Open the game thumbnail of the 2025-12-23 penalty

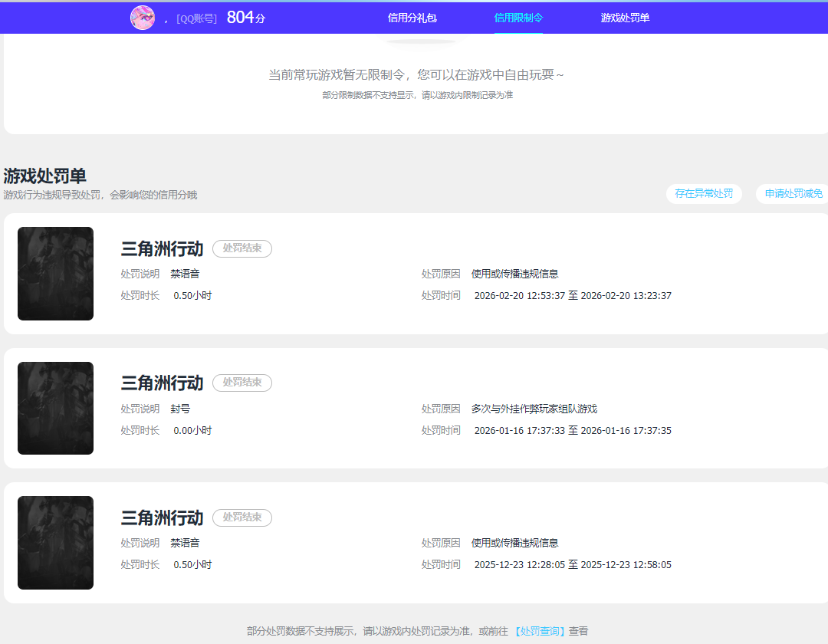click(55, 543)
